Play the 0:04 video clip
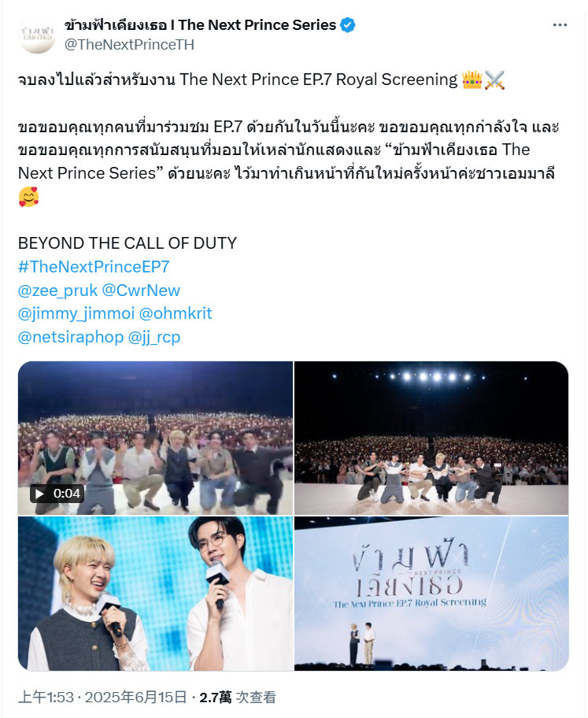Viewport: 588px width, 718px height. tap(57, 493)
